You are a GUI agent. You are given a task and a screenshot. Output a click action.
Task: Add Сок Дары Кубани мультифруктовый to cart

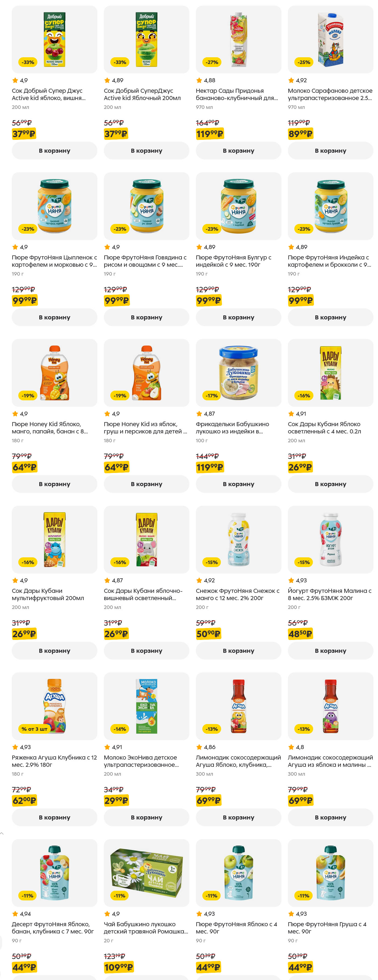click(x=54, y=651)
